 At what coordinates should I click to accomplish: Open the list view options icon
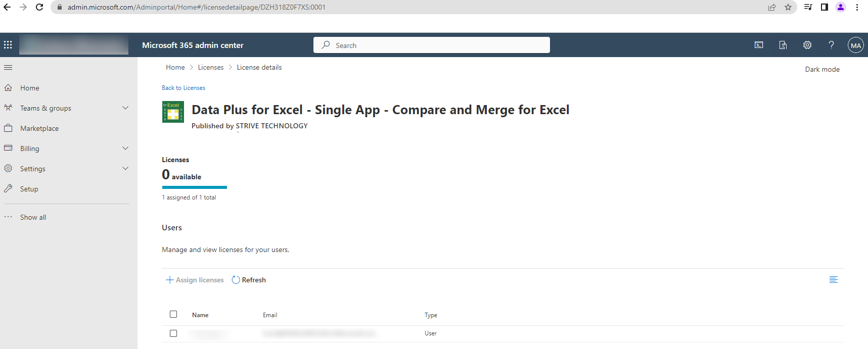(x=834, y=280)
